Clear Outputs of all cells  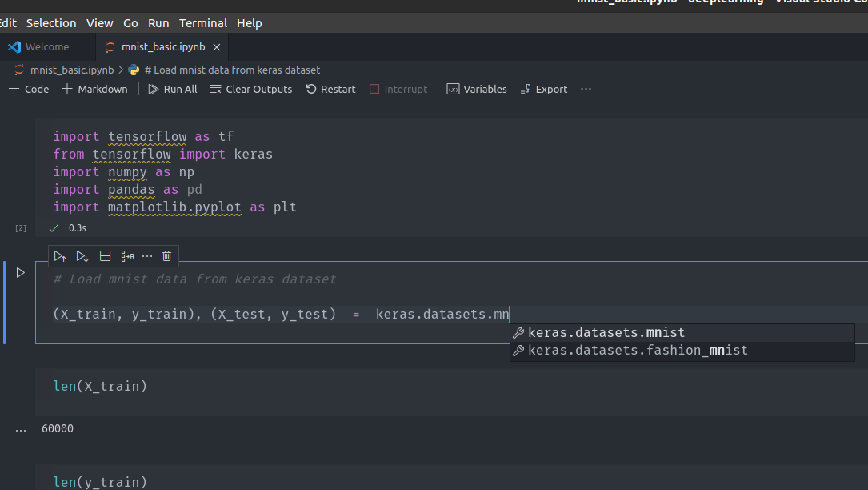click(250, 89)
